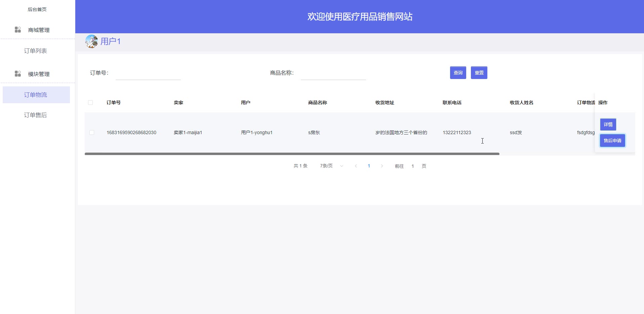This screenshot has height=314, width=644.
Task: Click the 共 1 条 total count text
Action: click(300, 166)
